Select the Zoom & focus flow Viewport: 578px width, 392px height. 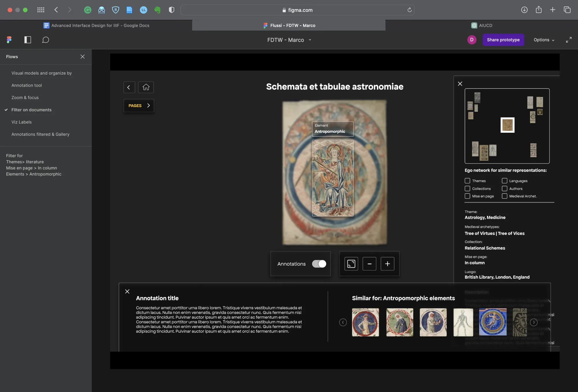[x=25, y=98]
